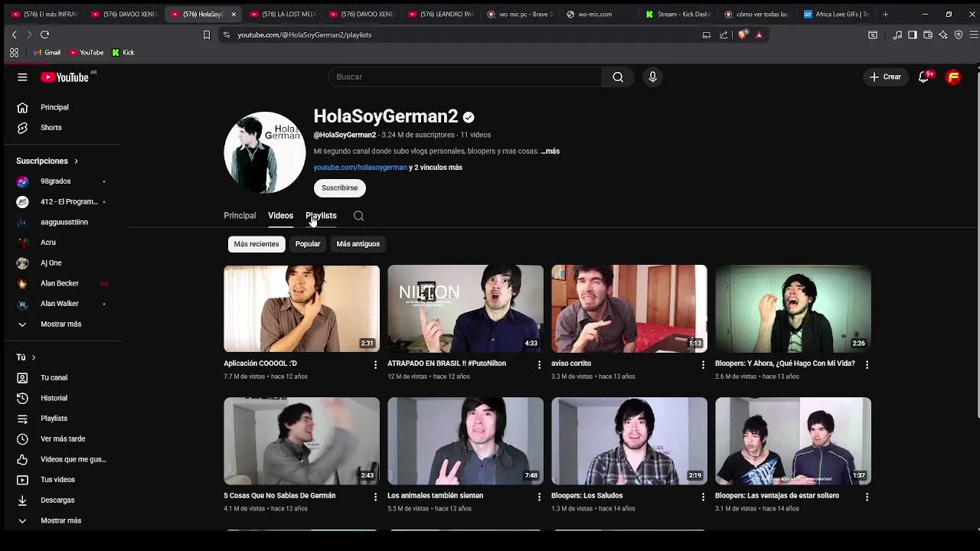
Task: Search within the channel using magnifier icon
Action: (x=358, y=216)
